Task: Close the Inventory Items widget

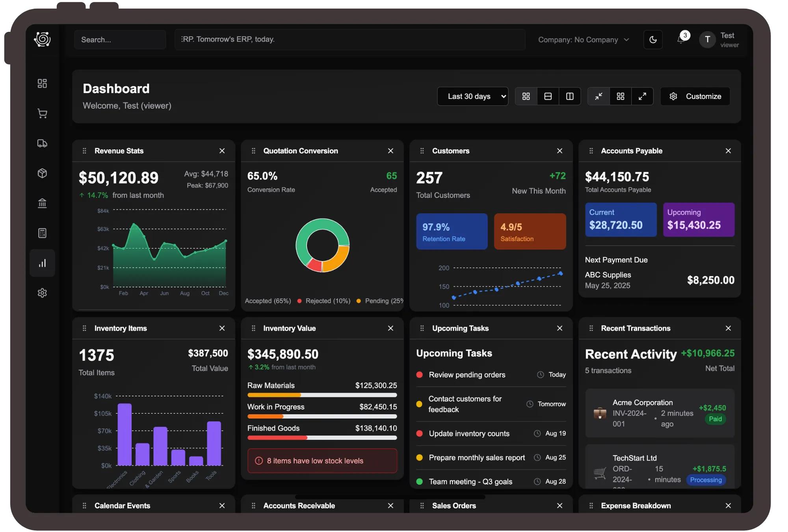Action: coord(222,328)
